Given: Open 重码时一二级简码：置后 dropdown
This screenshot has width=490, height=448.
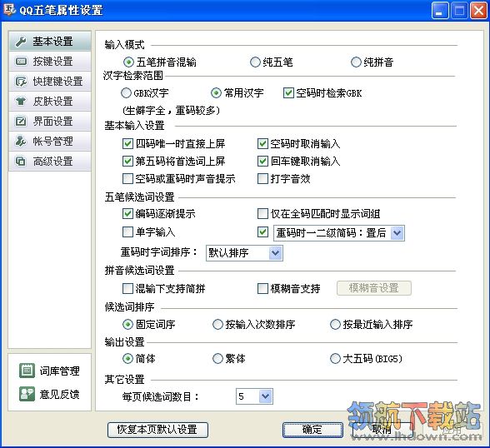Looking at the screenshot, I should [x=339, y=233].
